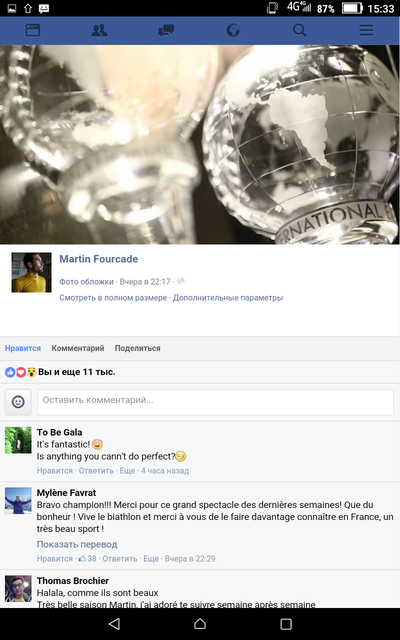The image size is (400, 640).
Task: Expand Показать перевод translation link
Action: (77, 544)
